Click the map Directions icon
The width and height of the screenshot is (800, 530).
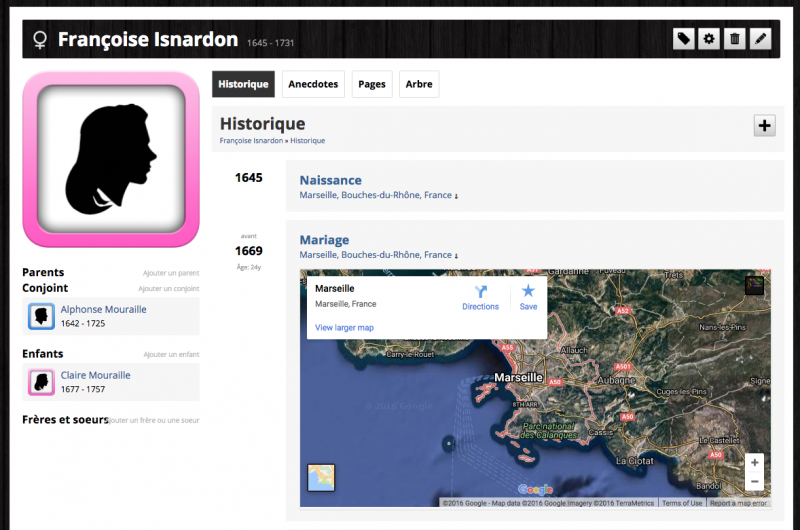click(480, 291)
